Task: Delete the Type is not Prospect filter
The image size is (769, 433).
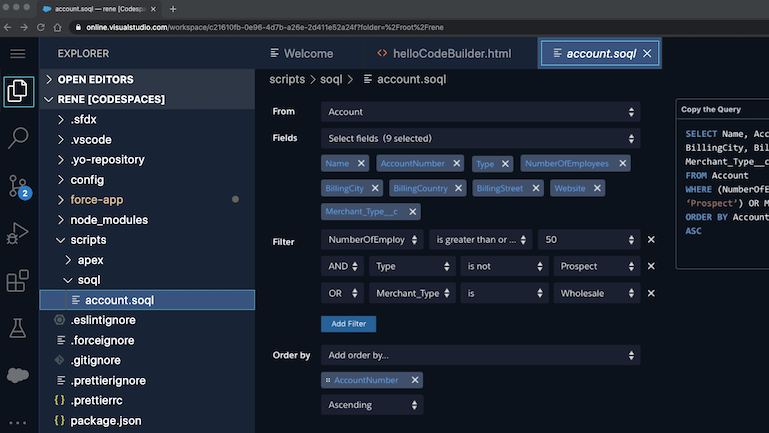Action: click(651, 266)
